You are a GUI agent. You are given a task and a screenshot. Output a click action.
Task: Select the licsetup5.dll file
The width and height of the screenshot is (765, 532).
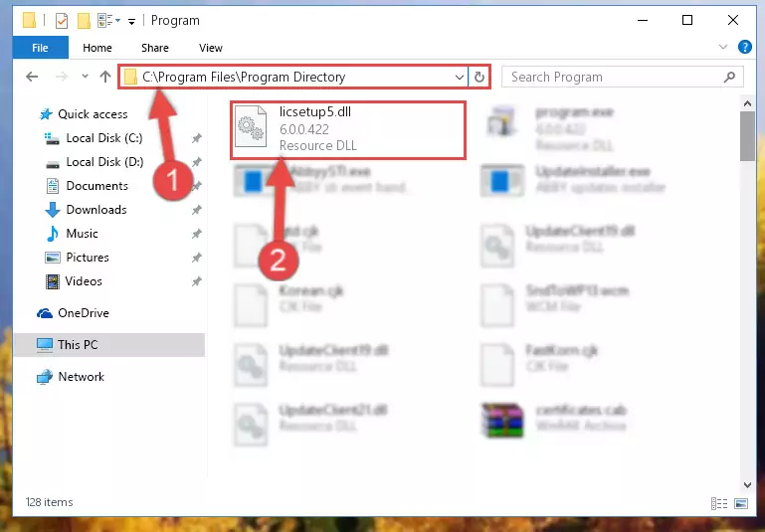pos(348,129)
